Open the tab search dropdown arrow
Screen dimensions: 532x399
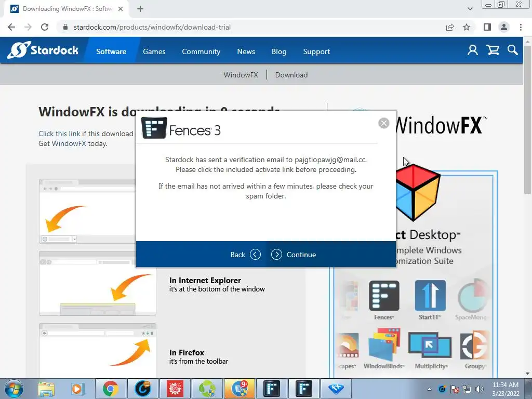coord(470,9)
